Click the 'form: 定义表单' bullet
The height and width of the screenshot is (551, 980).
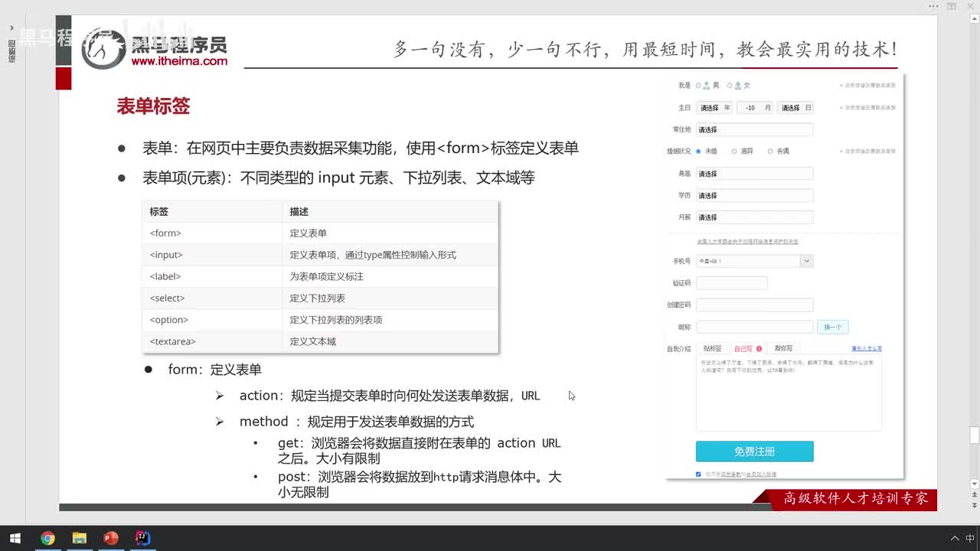tap(214, 370)
